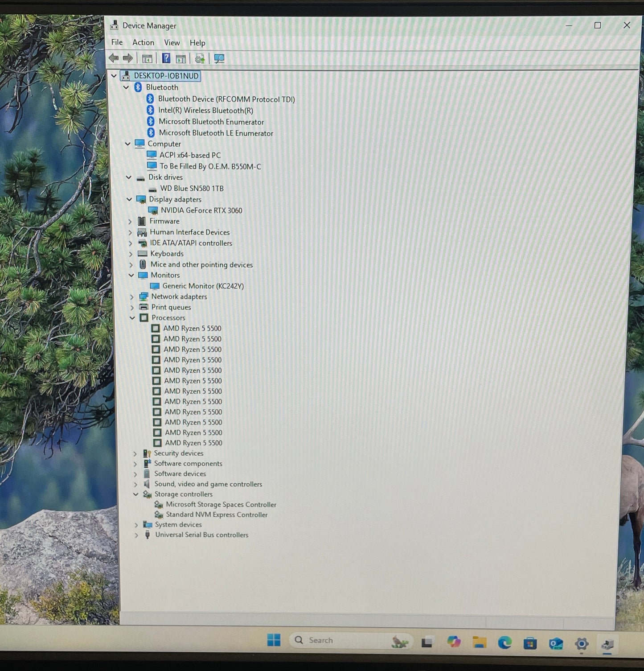Click the Back arrow in the toolbar
The width and height of the screenshot is (644, 671).
[114, 58]
